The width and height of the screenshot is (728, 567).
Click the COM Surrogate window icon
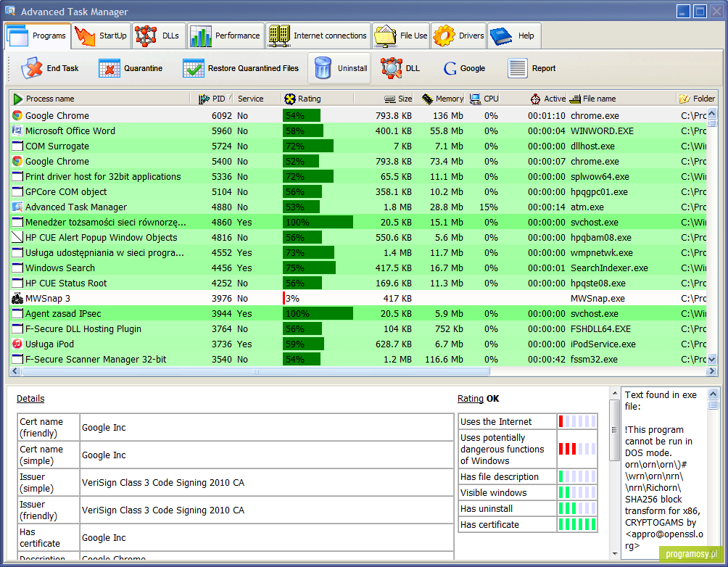tap(17, 146)
